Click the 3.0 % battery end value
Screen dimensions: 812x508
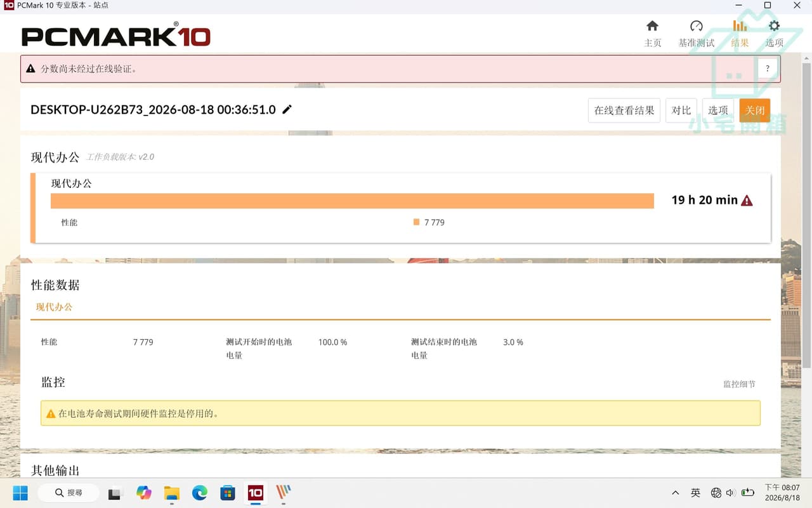click(x=513, y=342)
